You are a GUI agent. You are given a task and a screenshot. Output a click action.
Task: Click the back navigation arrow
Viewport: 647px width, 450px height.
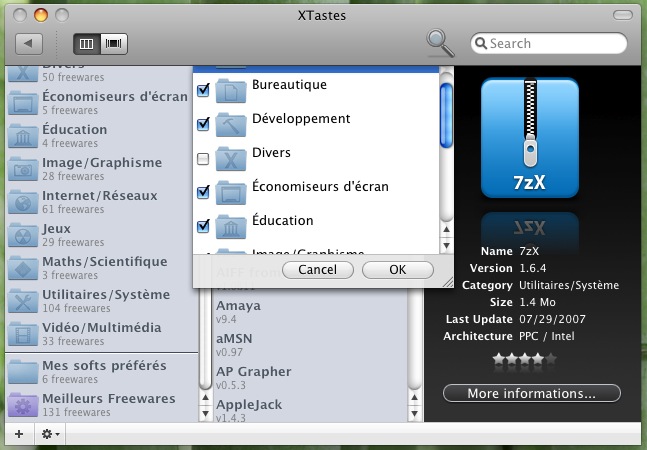[30, 44]
